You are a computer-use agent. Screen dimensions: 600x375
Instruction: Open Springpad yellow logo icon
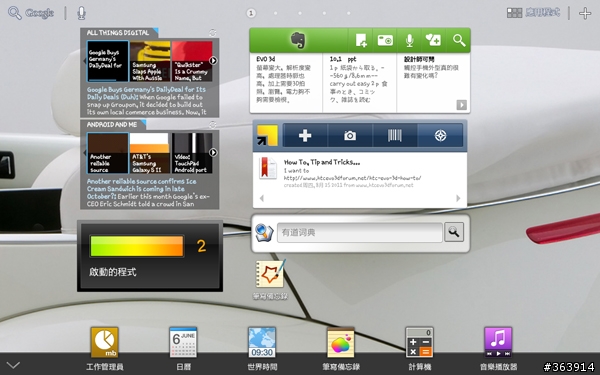(267, 135)
